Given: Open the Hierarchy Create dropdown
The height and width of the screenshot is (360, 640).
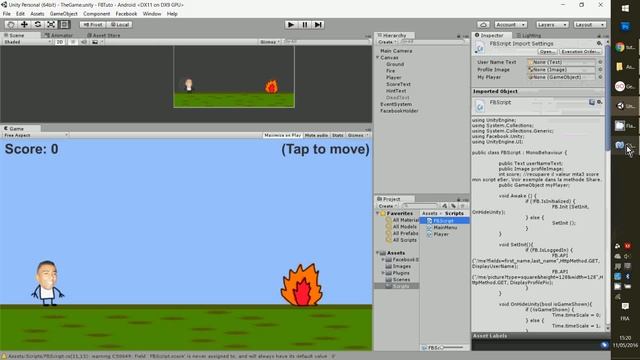Looking at the screenshot, I should [x=386, y=42].
